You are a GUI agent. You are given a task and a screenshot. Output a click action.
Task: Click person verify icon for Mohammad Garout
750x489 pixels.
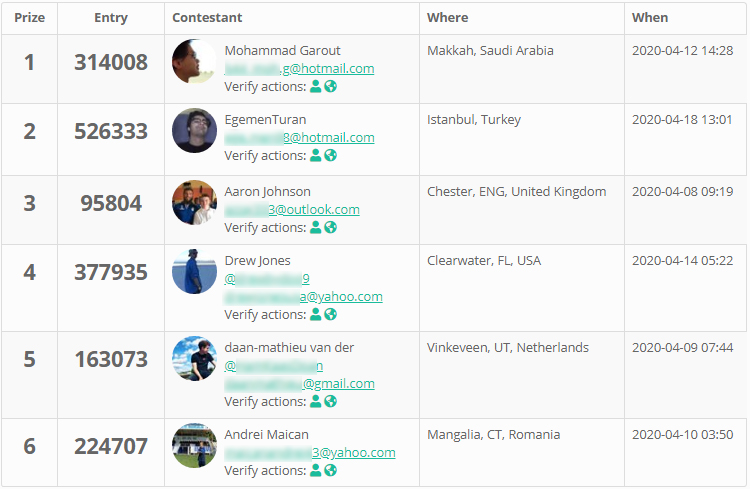[316, 87]
